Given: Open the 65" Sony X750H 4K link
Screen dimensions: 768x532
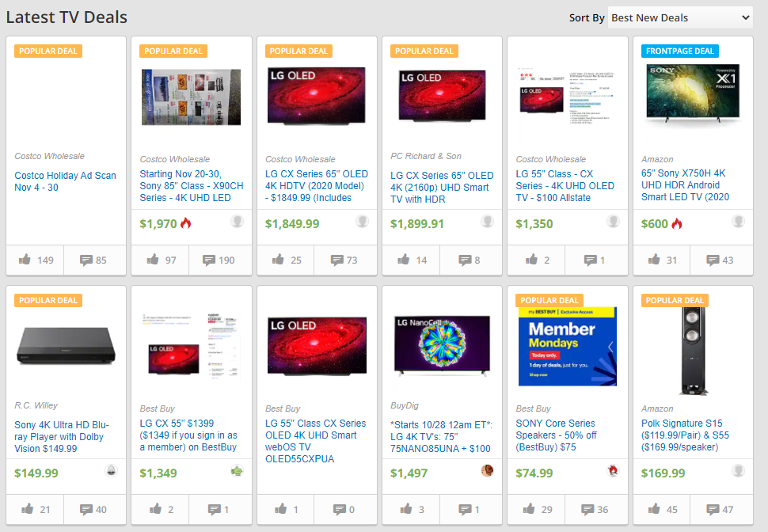Looking at the screenshot, I should tap(685, 184).
